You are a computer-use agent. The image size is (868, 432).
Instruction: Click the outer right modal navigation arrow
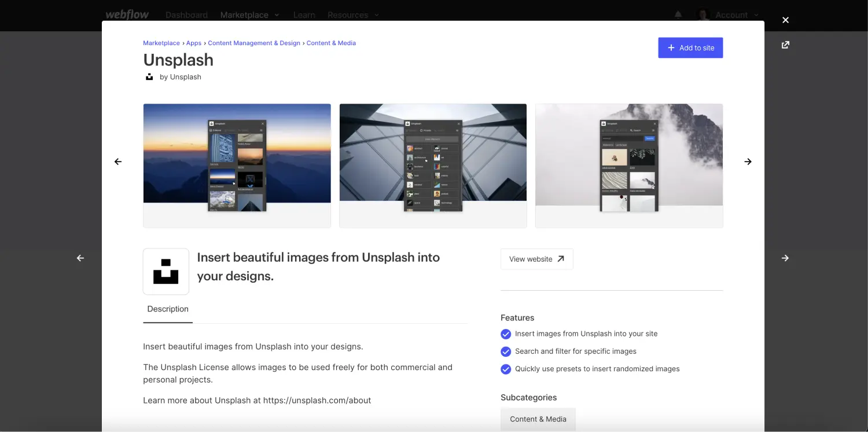click(x=785, y=258)
